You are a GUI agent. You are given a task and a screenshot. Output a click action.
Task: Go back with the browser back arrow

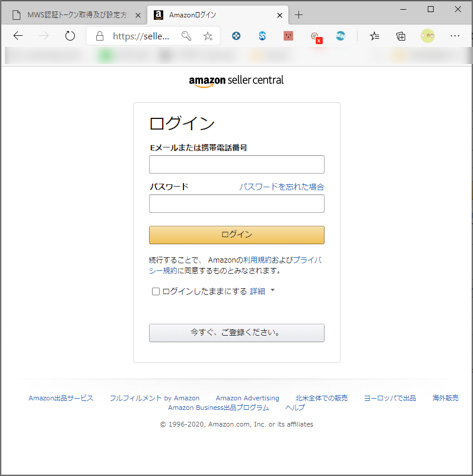(18, 36)
